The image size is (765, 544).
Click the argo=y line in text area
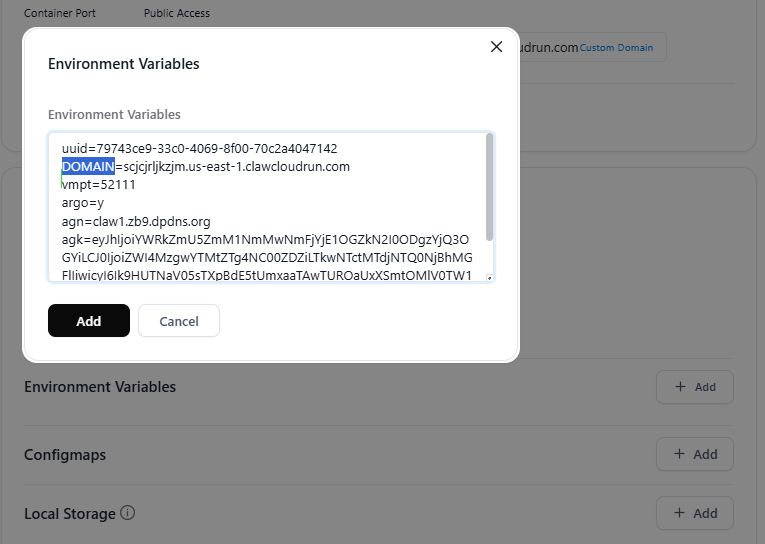(x=83, y=202)
